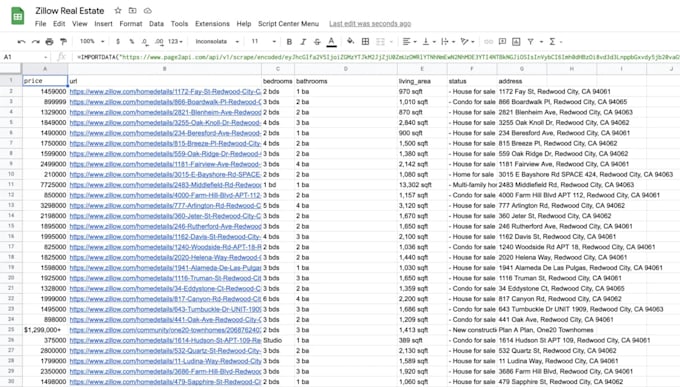The image size is (680, 387).
Task: Click the Zillow Real Estate title
Action: (70, 11)
